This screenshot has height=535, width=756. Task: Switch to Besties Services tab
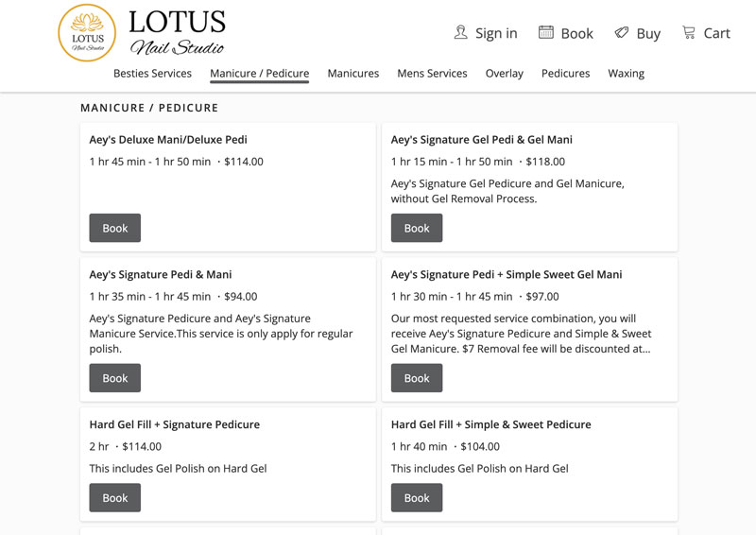coord(152,74)
